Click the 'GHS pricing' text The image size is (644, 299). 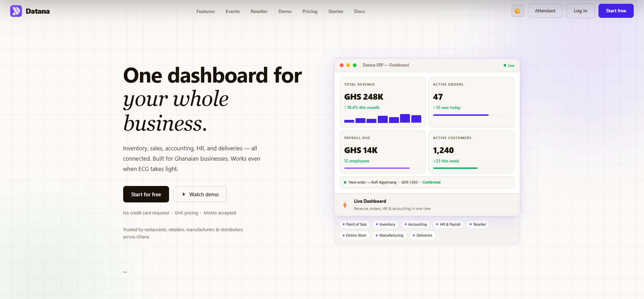186,213
